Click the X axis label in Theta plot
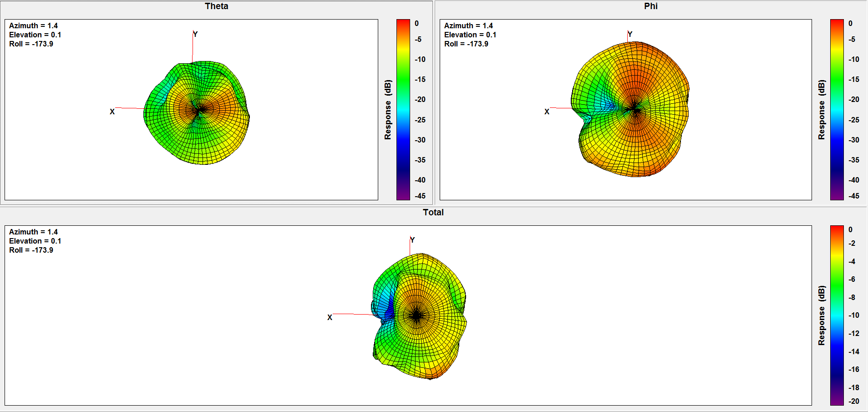Image resolution: width=868 pixels, height=412 pixels. (x=112, y=112)
